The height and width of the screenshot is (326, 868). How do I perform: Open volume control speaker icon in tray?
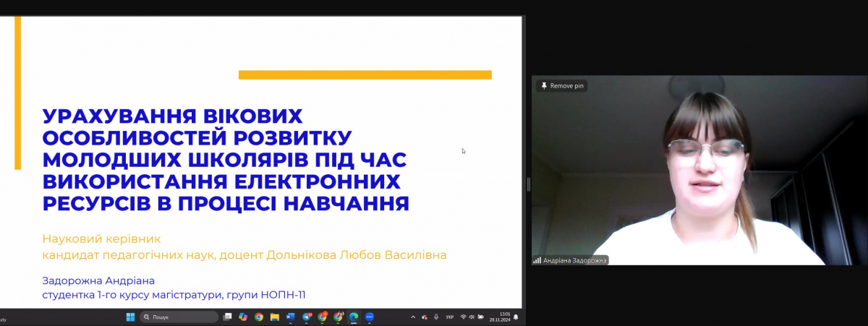pyautogui.click(x=472, y=317)
